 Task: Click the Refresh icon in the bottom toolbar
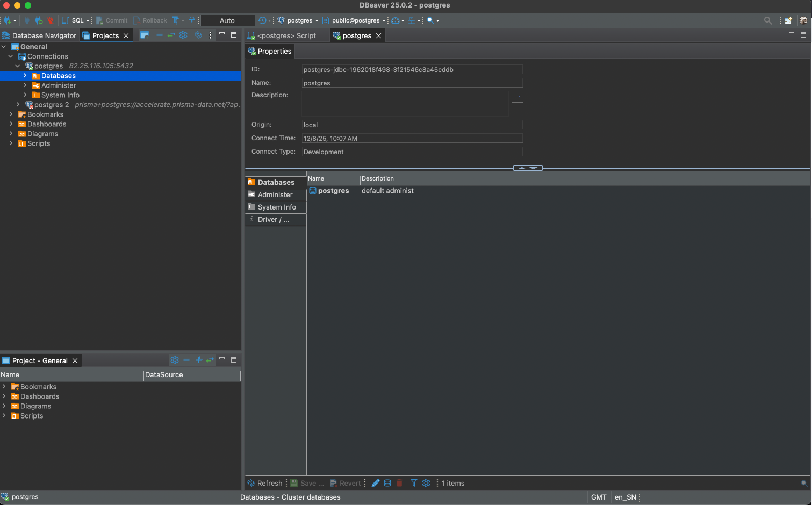[x=251, y=483]
